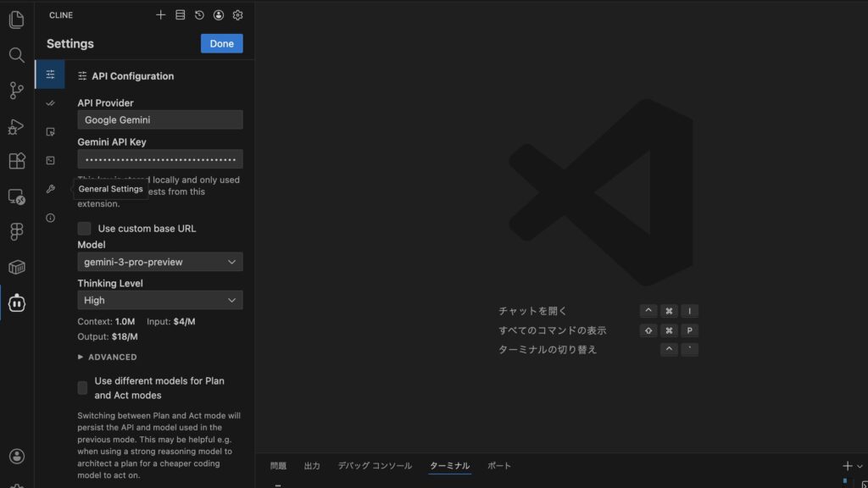Open the API Provider Google Gemini selector
The image size is (868, 488).
click(159, 120)
